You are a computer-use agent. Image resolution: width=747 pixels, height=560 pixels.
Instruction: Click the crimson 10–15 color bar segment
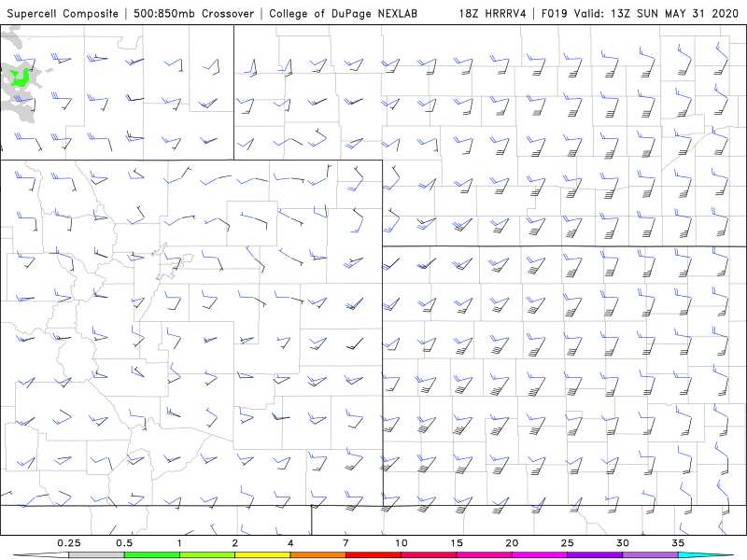click(x=429, y=555)
